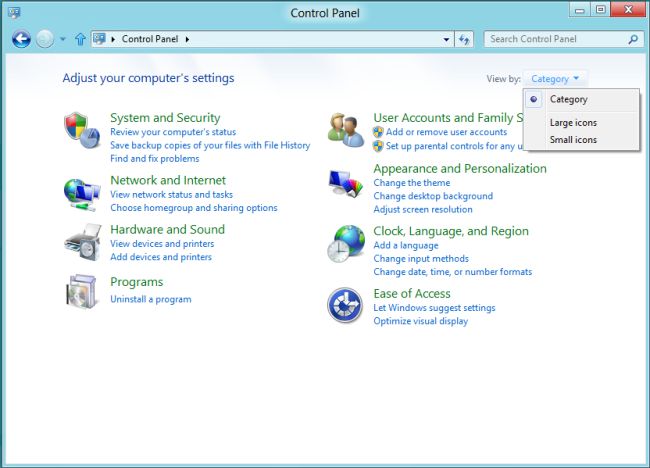The height and width of the screenshot is (468, 650).
Task: Open the View by Category dropdown
Action: [x=555, y=79]
